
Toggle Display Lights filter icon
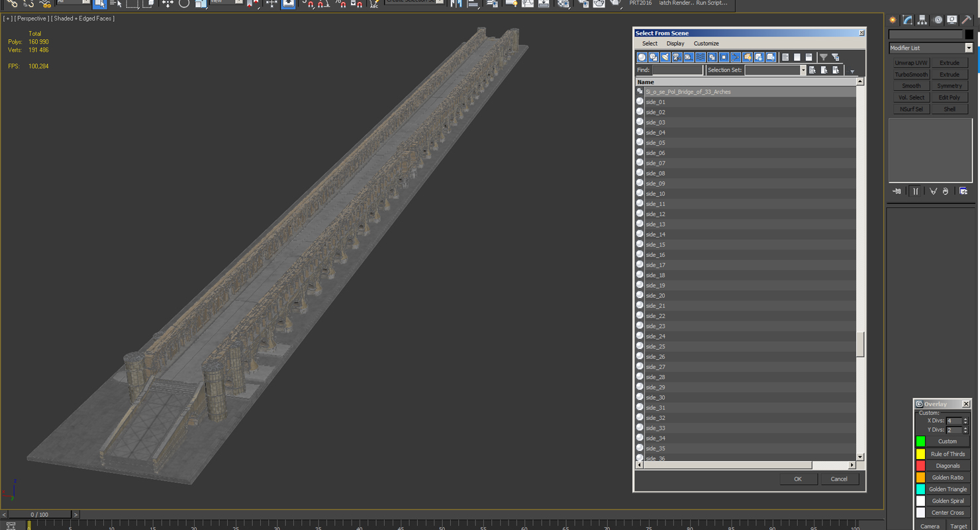click(665, 58)
